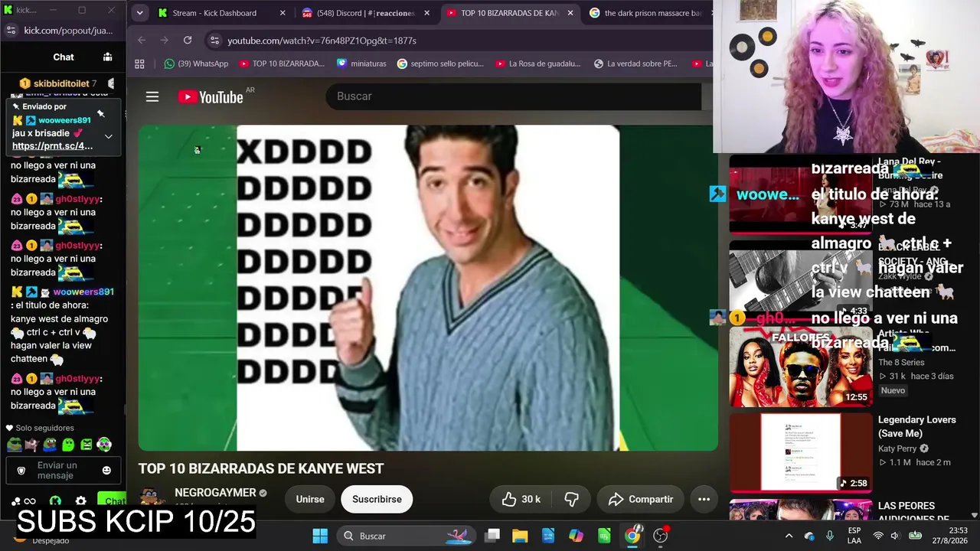Image resolution: width=980 pixels, height=551 pixels.
Task: Switch to the dark prison massacre tab
Action: coord(651,13)
